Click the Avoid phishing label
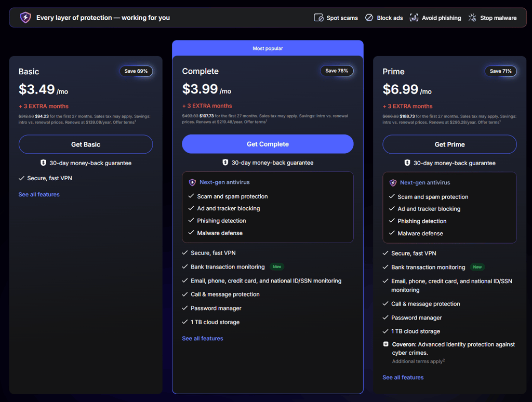 (442, 18)
